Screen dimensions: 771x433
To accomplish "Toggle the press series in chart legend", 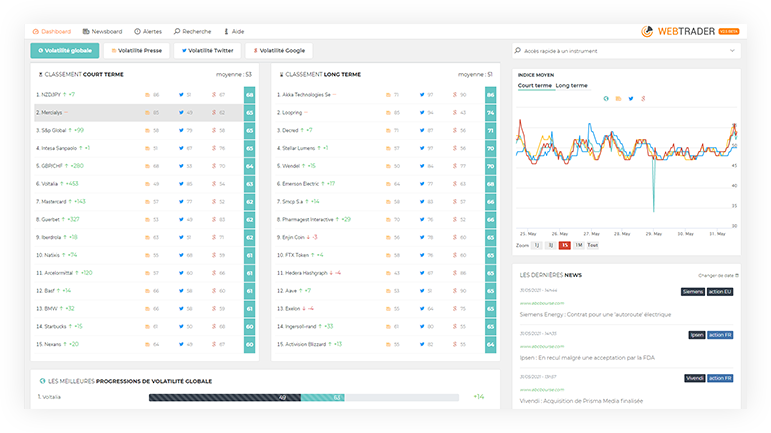I will point(618,99).
